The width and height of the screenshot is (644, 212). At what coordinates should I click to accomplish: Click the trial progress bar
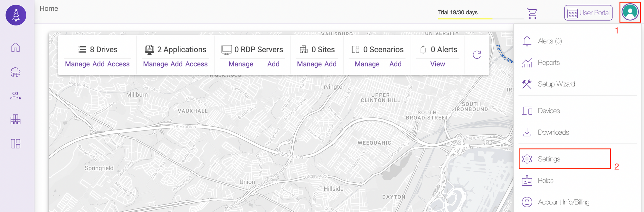pos(481,18)
